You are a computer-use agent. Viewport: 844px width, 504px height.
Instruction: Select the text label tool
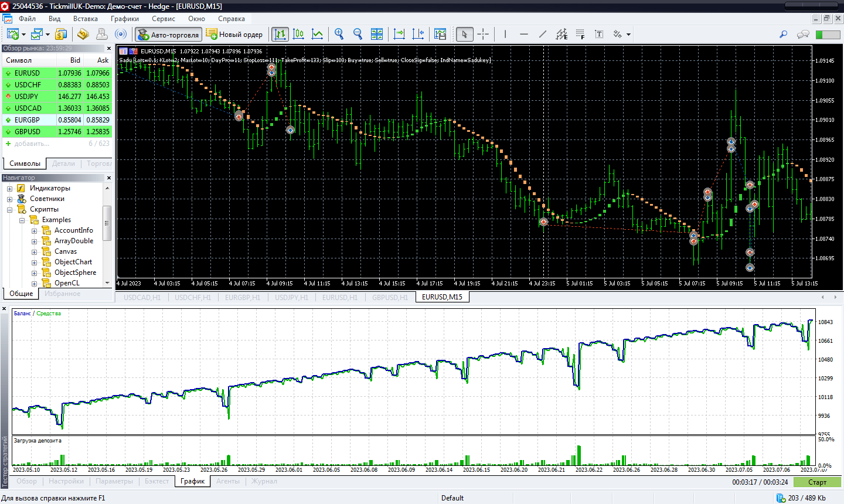[x=599, y=34]
